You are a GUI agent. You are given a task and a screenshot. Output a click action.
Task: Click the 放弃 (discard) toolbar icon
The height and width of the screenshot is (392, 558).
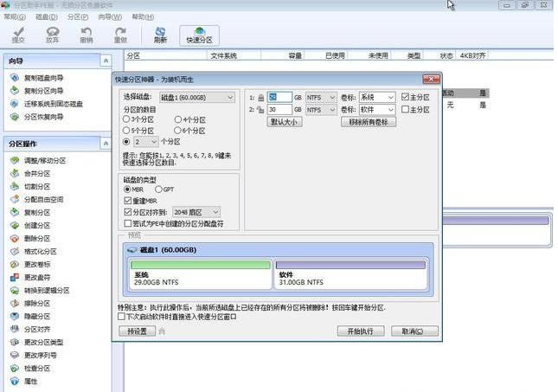52,35
